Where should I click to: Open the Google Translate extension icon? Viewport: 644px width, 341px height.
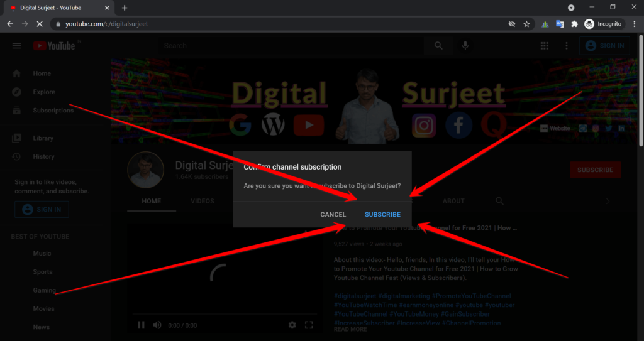pos(560,24)
